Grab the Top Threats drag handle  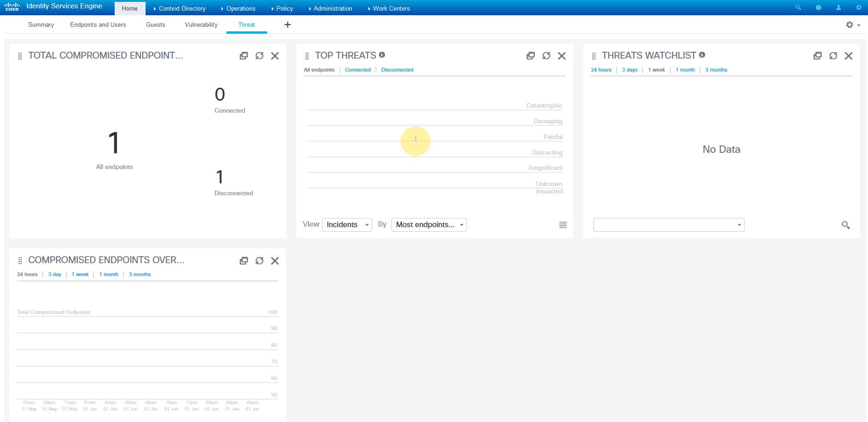[307, 56]
